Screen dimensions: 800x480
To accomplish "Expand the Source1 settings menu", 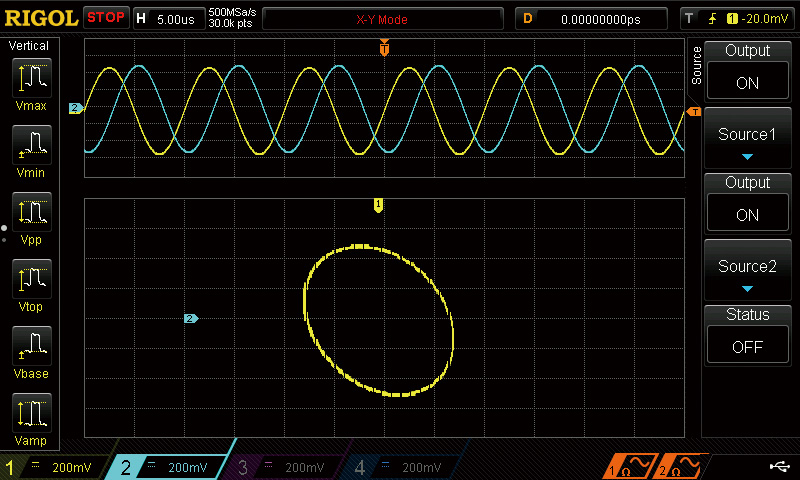I will pos(747,139).
